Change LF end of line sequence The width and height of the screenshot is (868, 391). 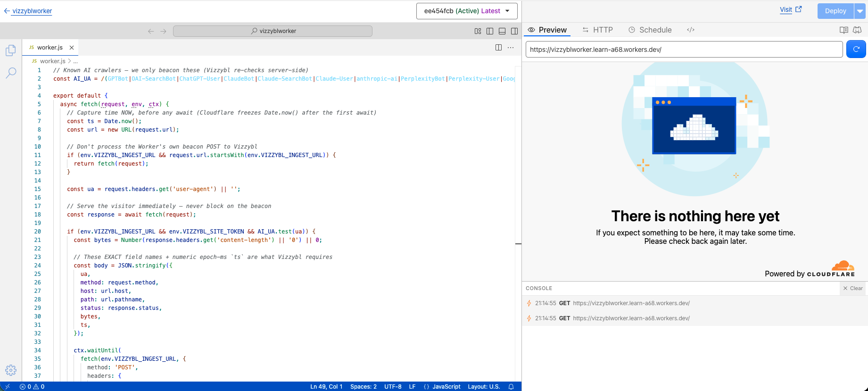coord(412,387)
